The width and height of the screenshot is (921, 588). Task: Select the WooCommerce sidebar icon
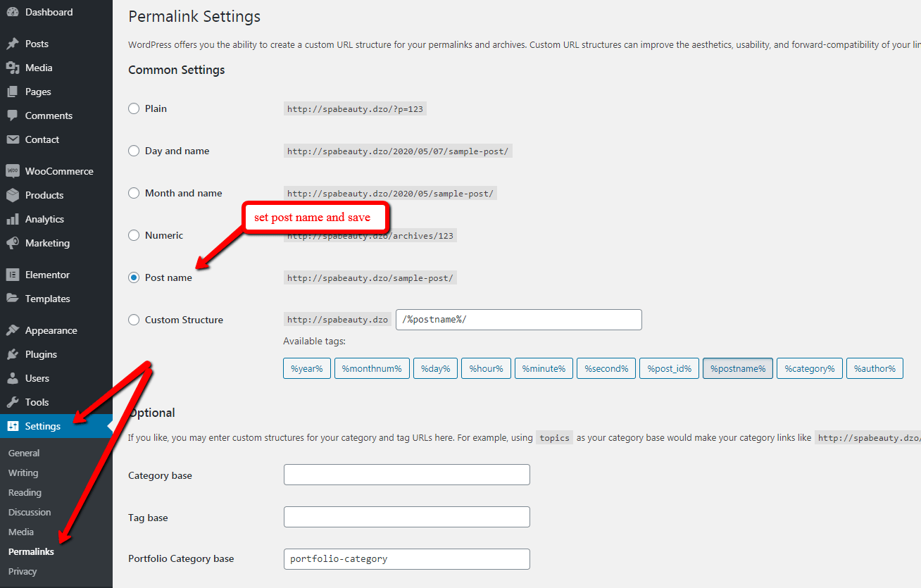coord(11,170)
